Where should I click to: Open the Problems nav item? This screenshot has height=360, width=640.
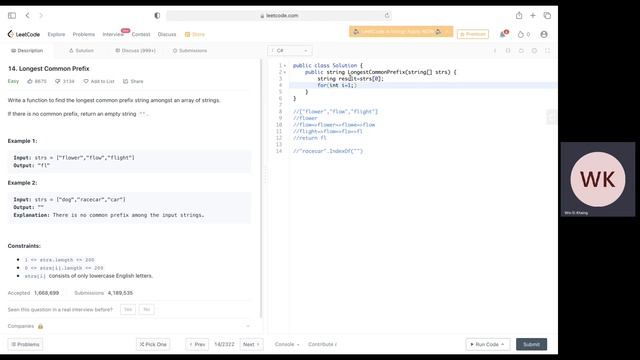[x=84, y=34]
